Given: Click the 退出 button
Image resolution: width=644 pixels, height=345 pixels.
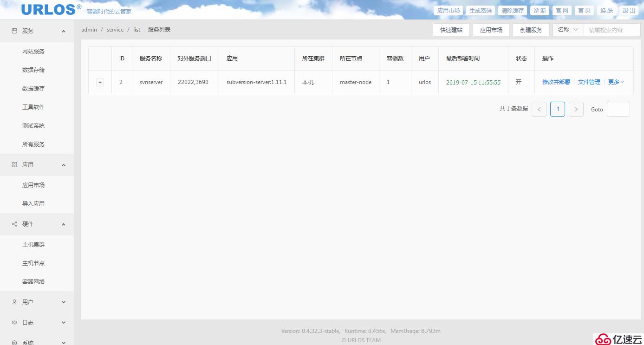Looking at the screenshot, I should click(629, 11).
